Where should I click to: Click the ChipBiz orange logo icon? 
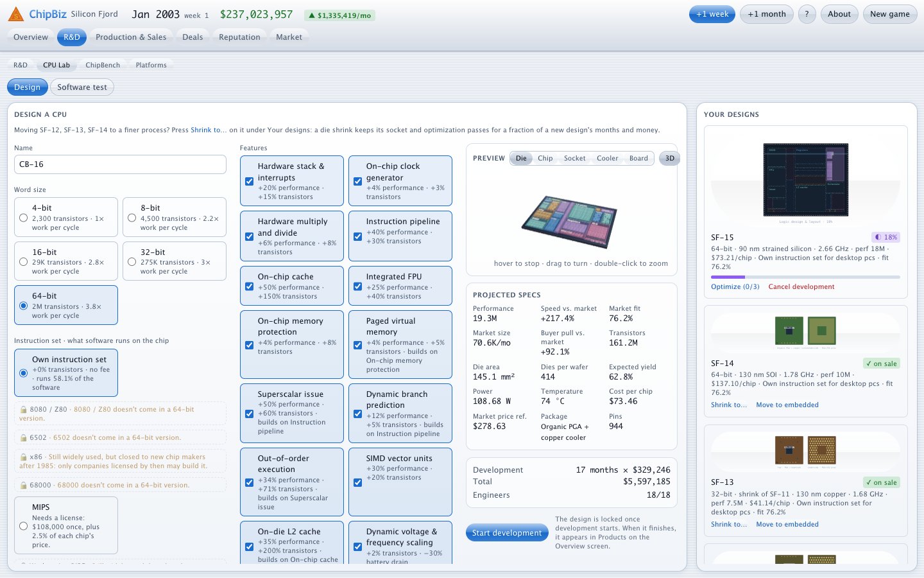click(16, 14)
